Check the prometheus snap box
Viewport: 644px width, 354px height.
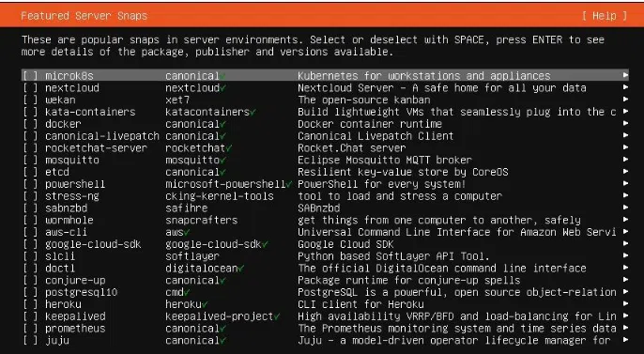point(30,329)
